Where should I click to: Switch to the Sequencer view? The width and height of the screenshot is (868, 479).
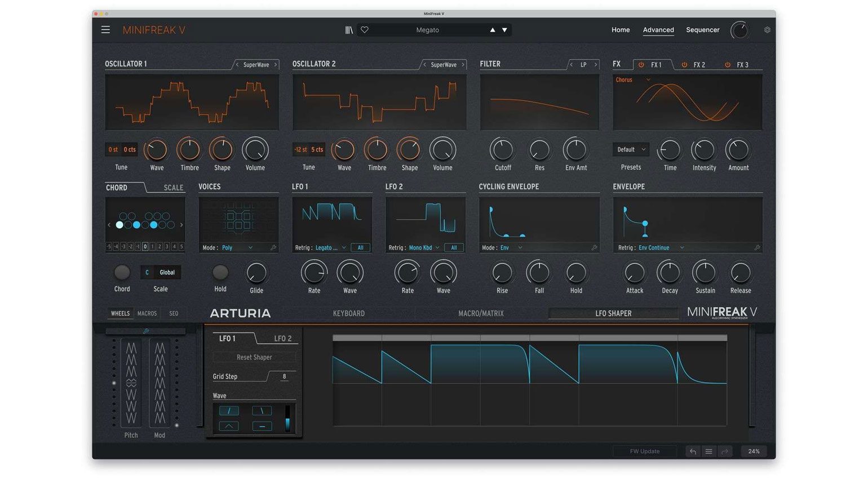(x=702, y=29)
